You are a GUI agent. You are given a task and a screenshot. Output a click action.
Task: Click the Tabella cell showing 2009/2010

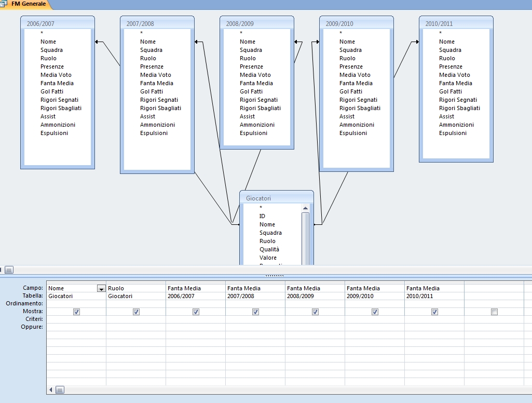click(x=374, y=296)
